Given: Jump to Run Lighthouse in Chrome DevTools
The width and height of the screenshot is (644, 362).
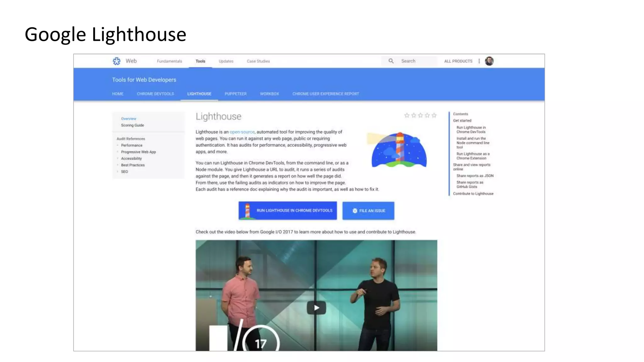Looking at the screenshot, I should click(471, 130).
